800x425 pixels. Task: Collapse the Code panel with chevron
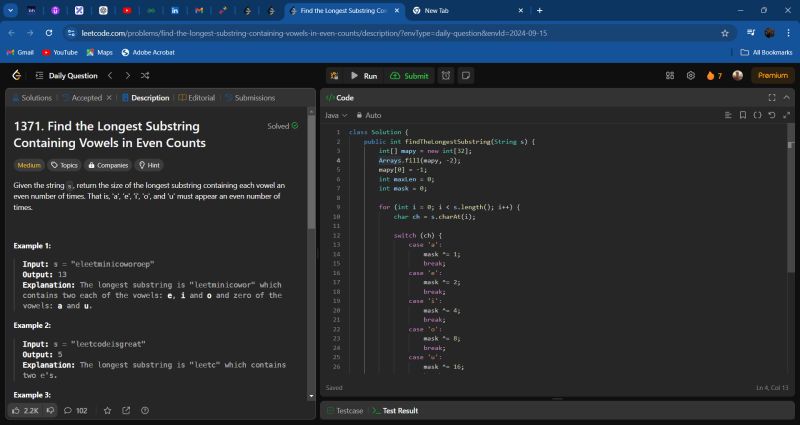point(786,98)
